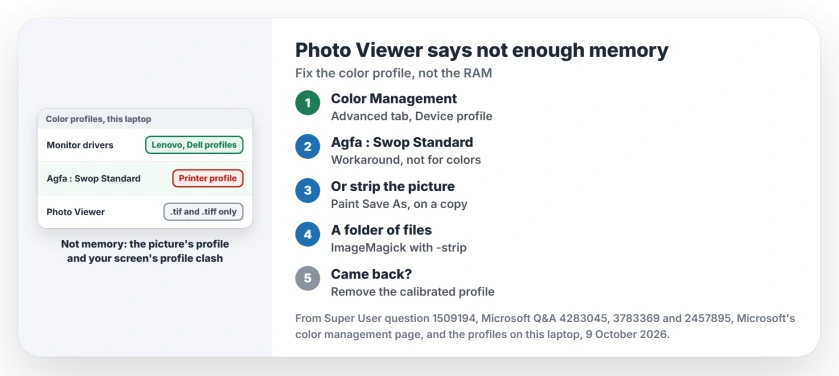This screenshot has width=839, height=376.
Task: Click "Fix the color profile, not the RAM"
Action: tap(393, 73)
